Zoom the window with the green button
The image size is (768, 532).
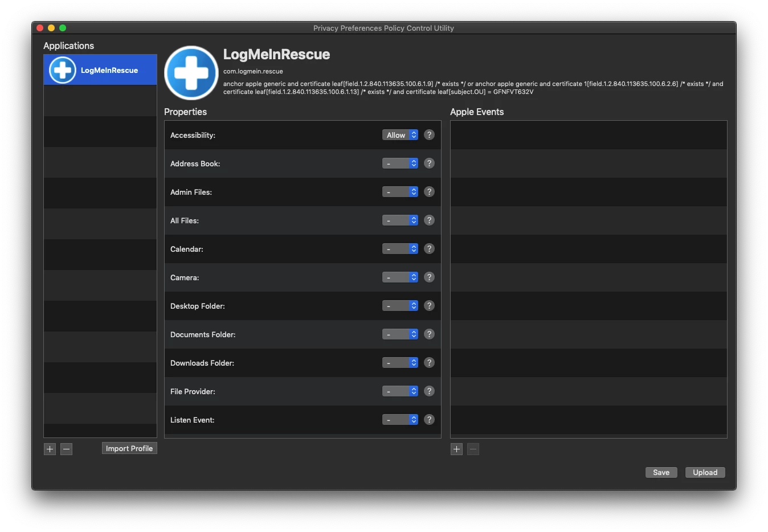point(63,28)
